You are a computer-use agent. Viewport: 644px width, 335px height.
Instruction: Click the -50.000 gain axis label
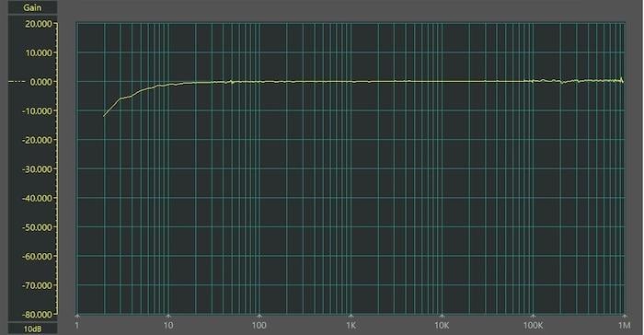[x=38, y=227]
